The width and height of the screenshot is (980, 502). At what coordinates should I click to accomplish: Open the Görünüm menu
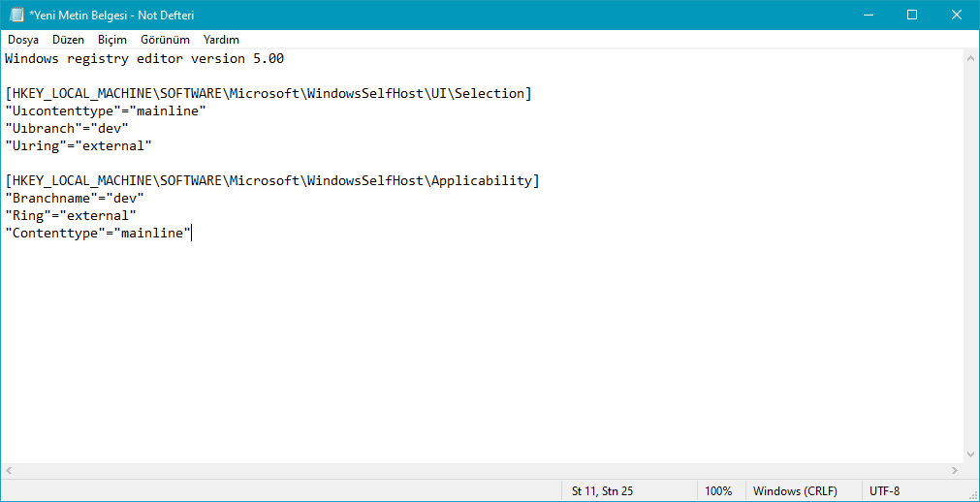165,40
